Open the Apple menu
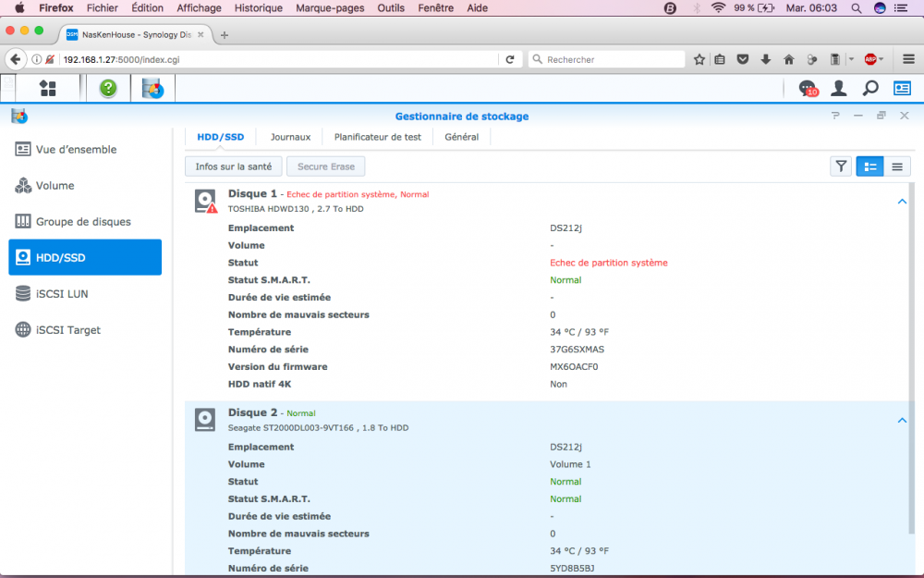The width and height of the screenshot is (924, 578). (x=19, y=7)
